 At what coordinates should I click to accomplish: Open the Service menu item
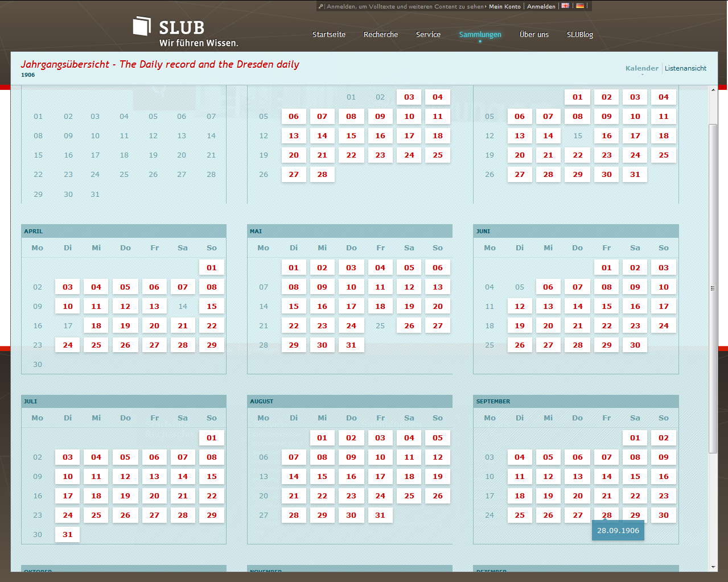428,35
